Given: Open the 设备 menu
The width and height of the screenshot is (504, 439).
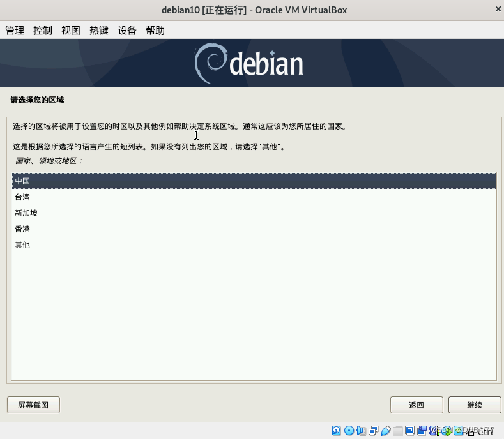Looking at the screenshot, I should [x=127, y=31].
